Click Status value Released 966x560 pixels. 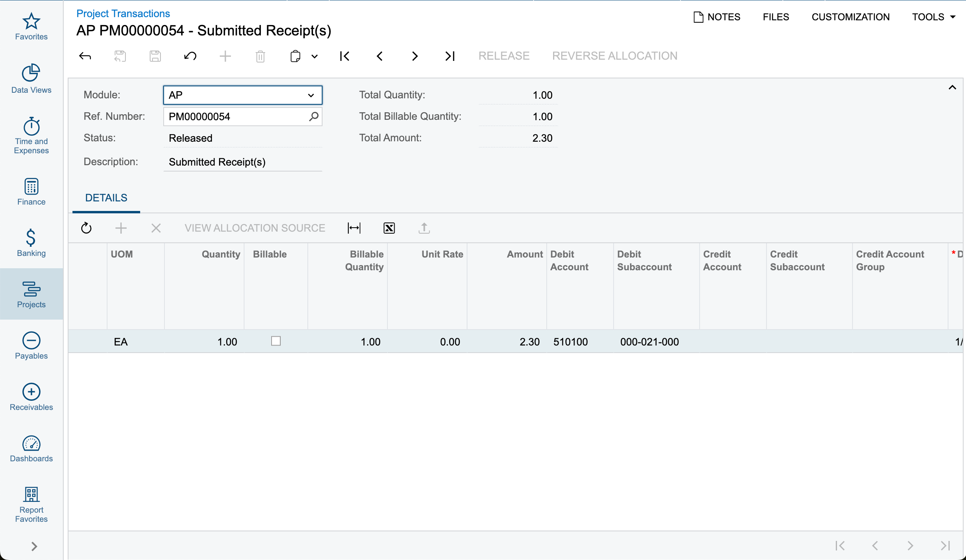coord(191,138)
